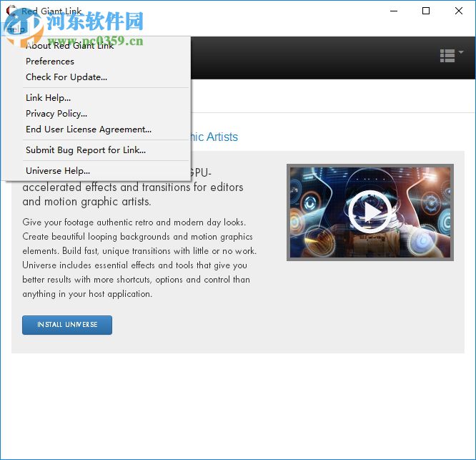This screenshot has width=476, height=460.
Task: Open Link Help...
Action: click(48, 98)
